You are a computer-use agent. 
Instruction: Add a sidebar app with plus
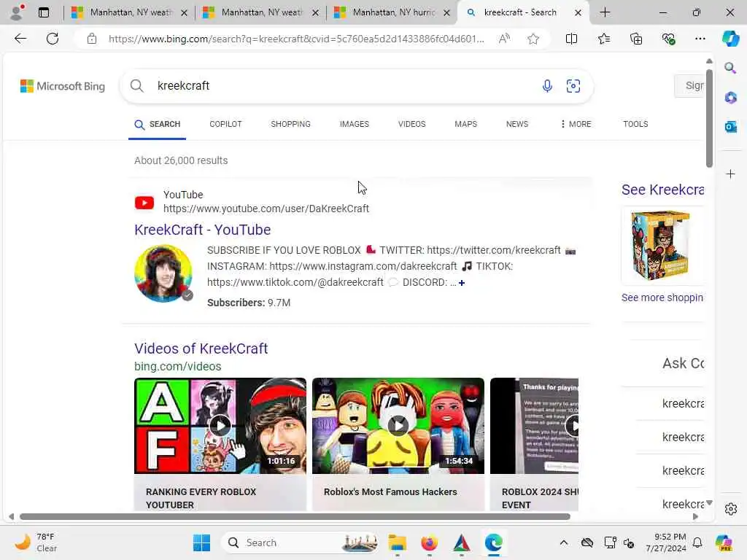730,174
